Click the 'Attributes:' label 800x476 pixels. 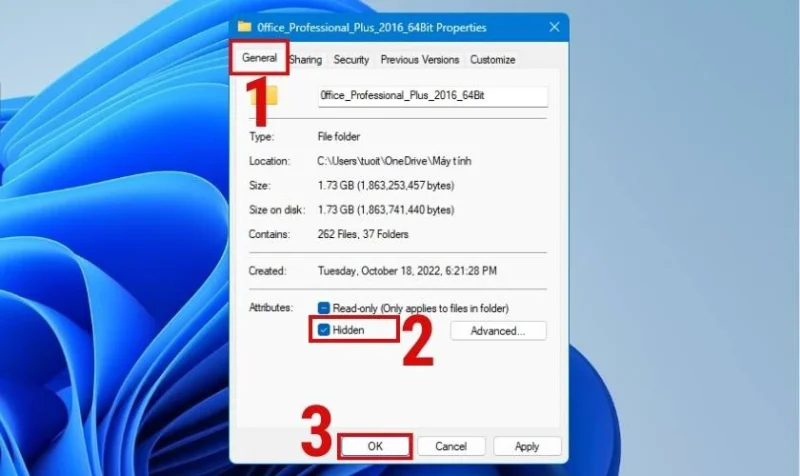(271, 308)
